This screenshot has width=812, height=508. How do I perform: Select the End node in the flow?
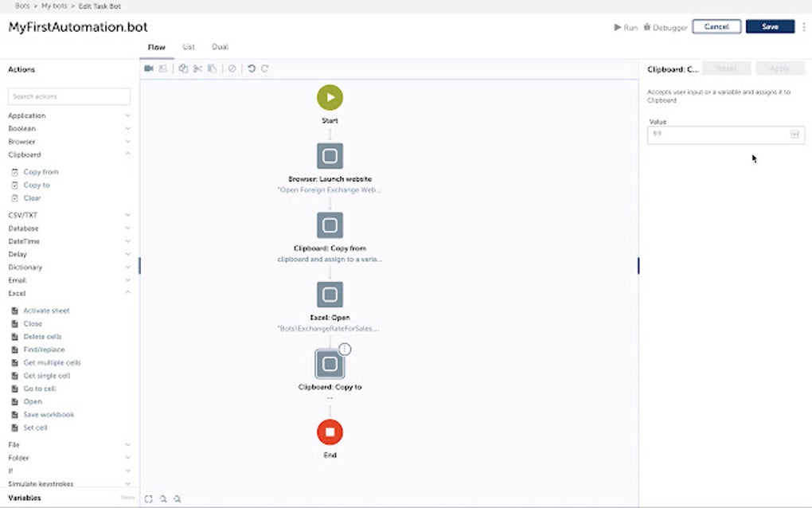(330, 432)
